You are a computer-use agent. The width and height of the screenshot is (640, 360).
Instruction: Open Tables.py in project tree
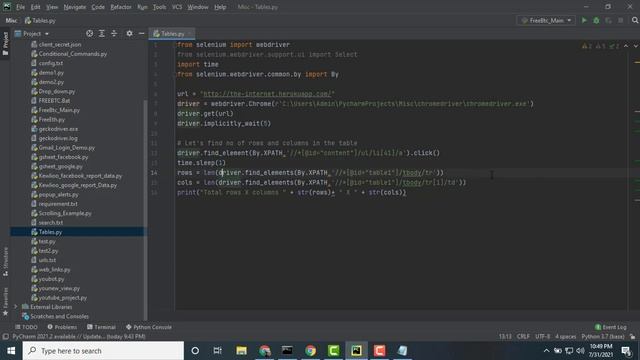pyautogui.click(x=50, y=232)
